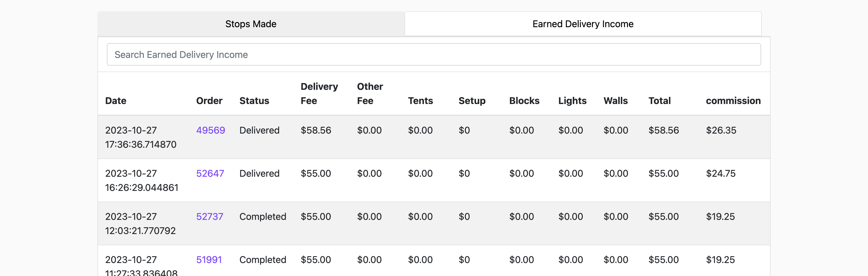Click the $58.56 delivery fee value
This screenshot has height=276, width=868.
pyautogui.click(x=316, y=130)
